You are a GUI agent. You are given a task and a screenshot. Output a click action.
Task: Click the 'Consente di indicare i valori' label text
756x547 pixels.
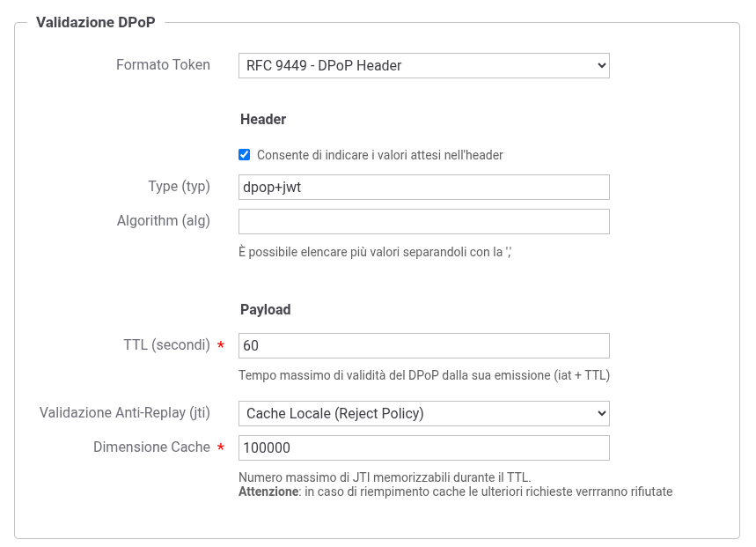379,155
